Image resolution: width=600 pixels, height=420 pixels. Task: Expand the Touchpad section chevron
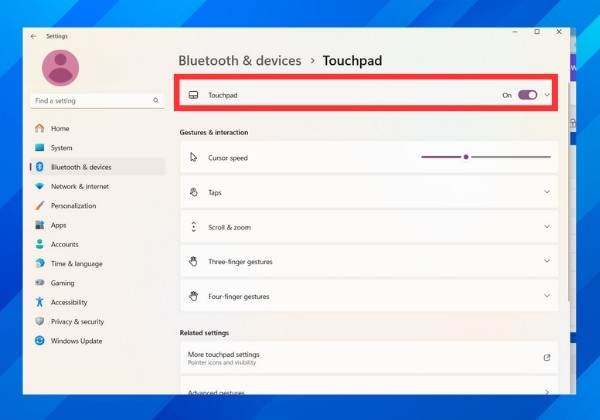[547, 95]
